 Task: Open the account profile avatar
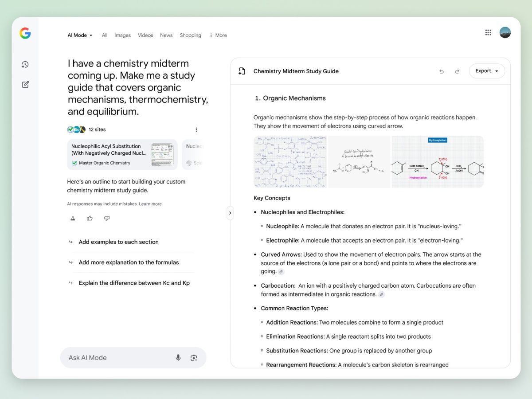(x=505, y=32)
